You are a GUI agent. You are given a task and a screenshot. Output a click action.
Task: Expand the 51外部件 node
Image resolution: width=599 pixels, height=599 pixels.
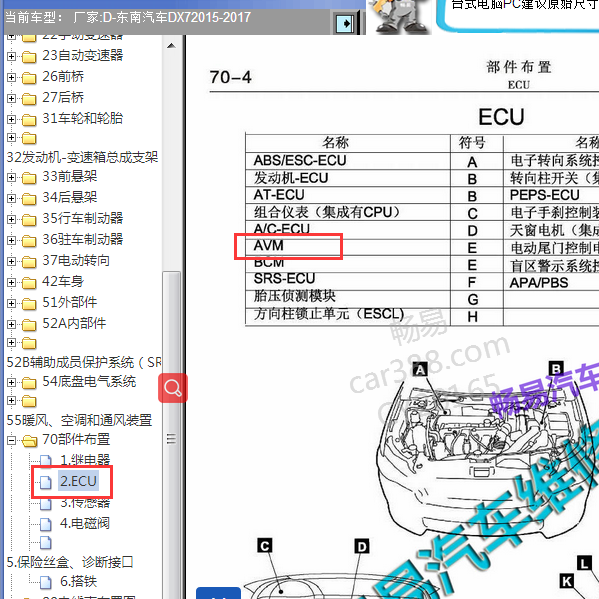[11, 304]
